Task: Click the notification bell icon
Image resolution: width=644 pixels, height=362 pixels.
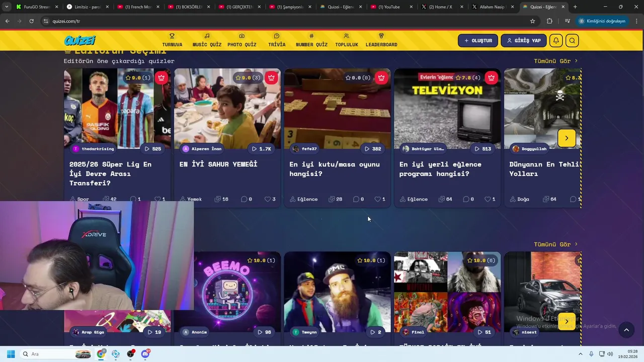Action: (556, 41)
